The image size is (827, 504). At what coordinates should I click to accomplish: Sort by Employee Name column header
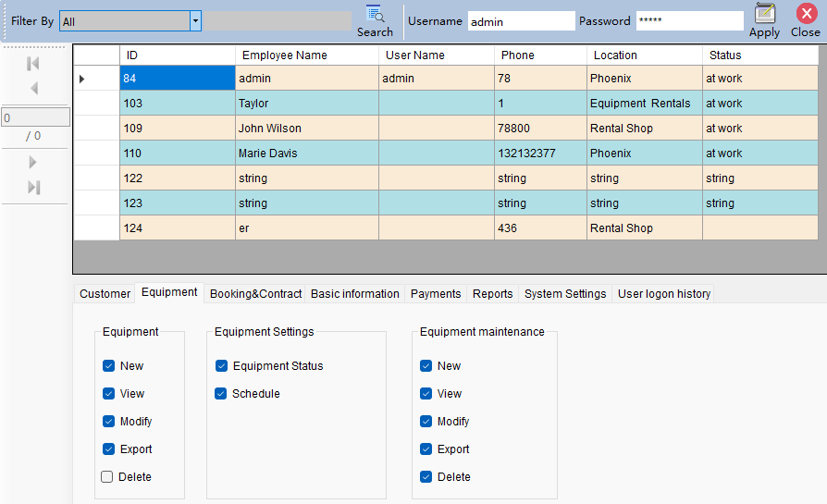point(285,55)
